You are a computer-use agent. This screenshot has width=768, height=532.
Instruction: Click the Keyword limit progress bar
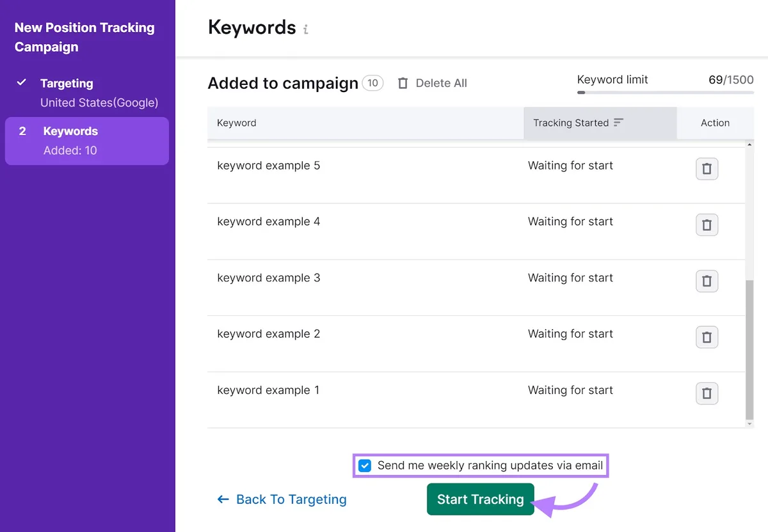[x=665, y=93]
